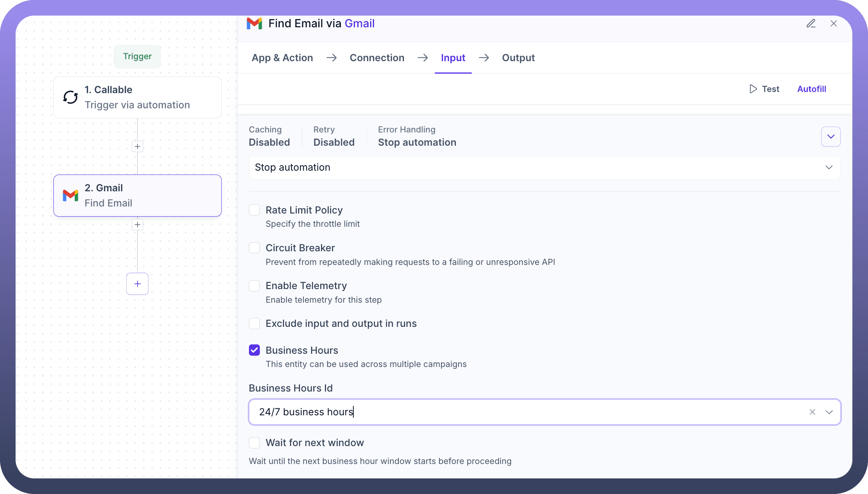This screenshot has height=494, width=868.
Task: Switch to the Output tab
Action: 518,58
